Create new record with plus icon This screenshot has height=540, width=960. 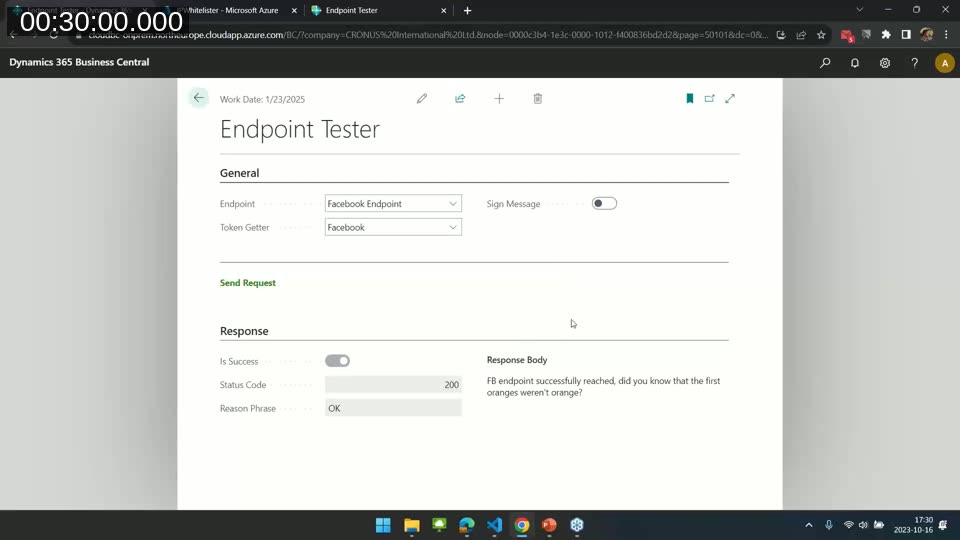pos(499,99)
